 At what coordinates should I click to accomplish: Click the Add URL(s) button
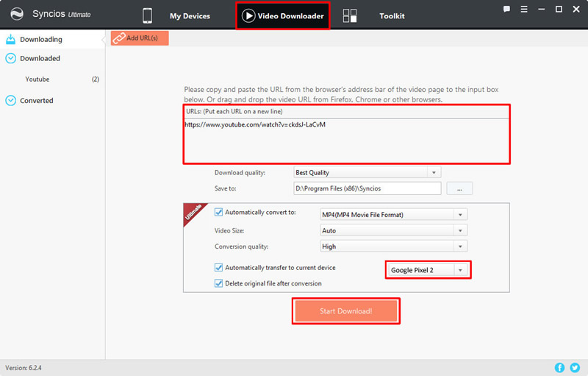pyautogui.click(x=140, y=38)
